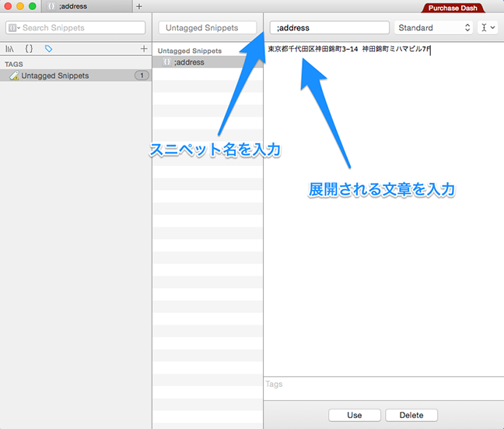
Task: Open the text cursor placeholder dropdown
Action: 488,28
